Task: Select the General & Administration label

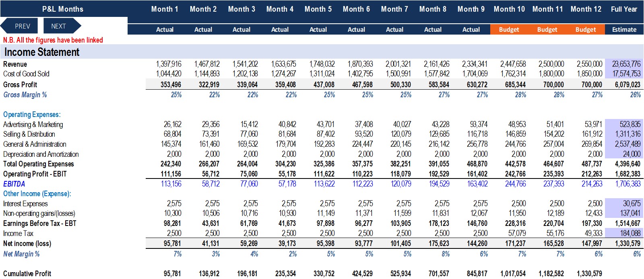Action: tap(35, 144)
